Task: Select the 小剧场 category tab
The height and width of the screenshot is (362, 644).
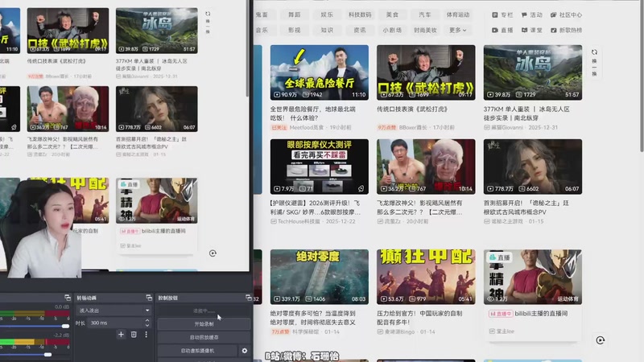Action: (x=392, y=30)
